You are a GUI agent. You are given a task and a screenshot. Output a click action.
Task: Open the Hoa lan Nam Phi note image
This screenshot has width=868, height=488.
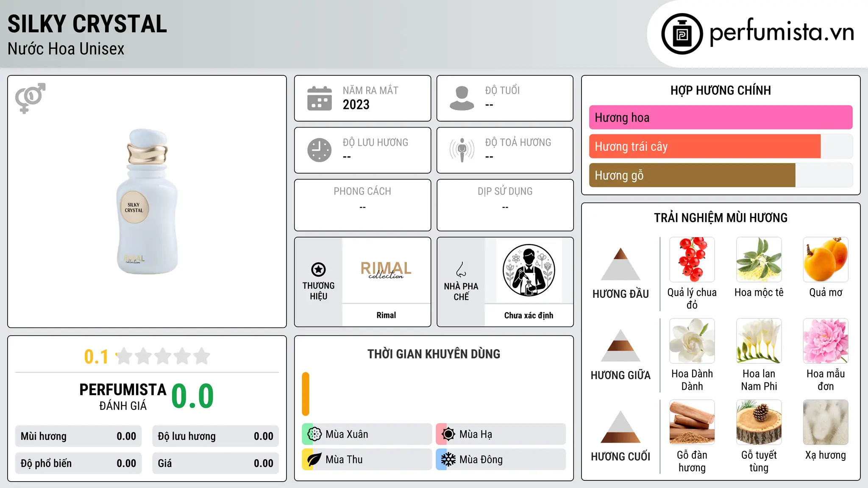(x=759, y=341)
